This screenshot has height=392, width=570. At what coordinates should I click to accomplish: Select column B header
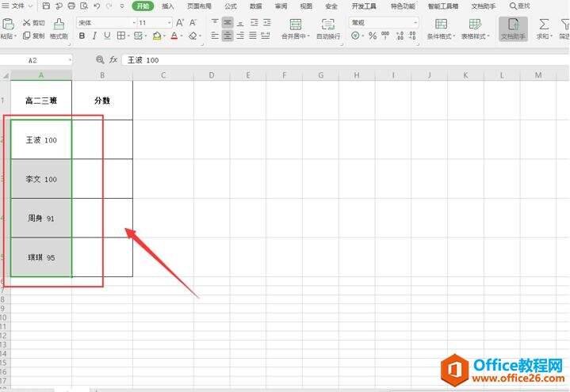click(x=102, y=75)
